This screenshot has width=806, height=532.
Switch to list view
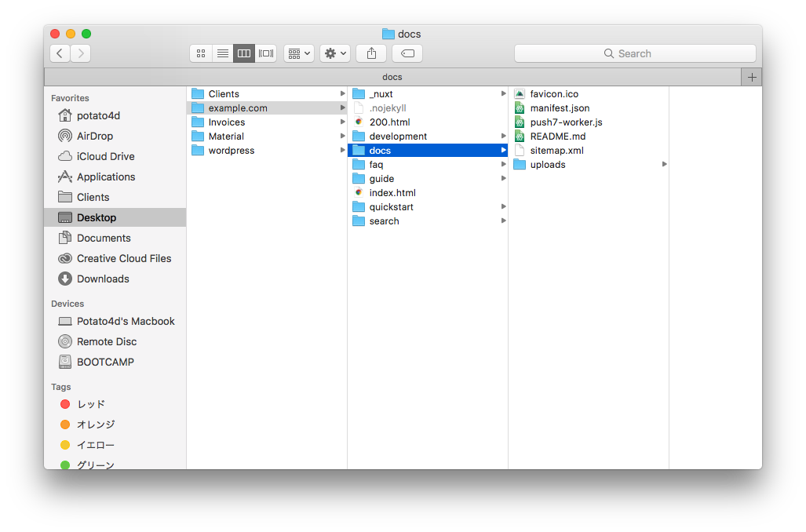pyautogui.click(x=223, y=53)
